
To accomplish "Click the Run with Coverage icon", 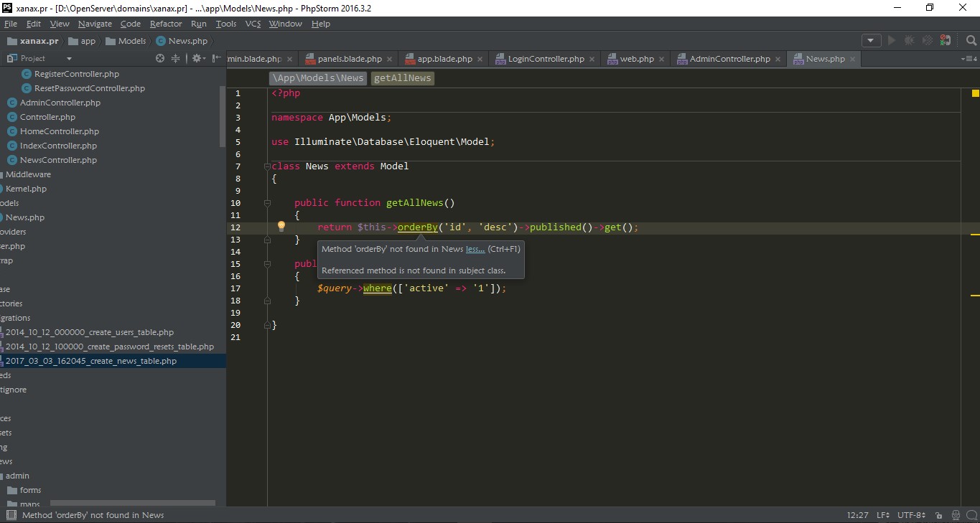I will 928,41.
